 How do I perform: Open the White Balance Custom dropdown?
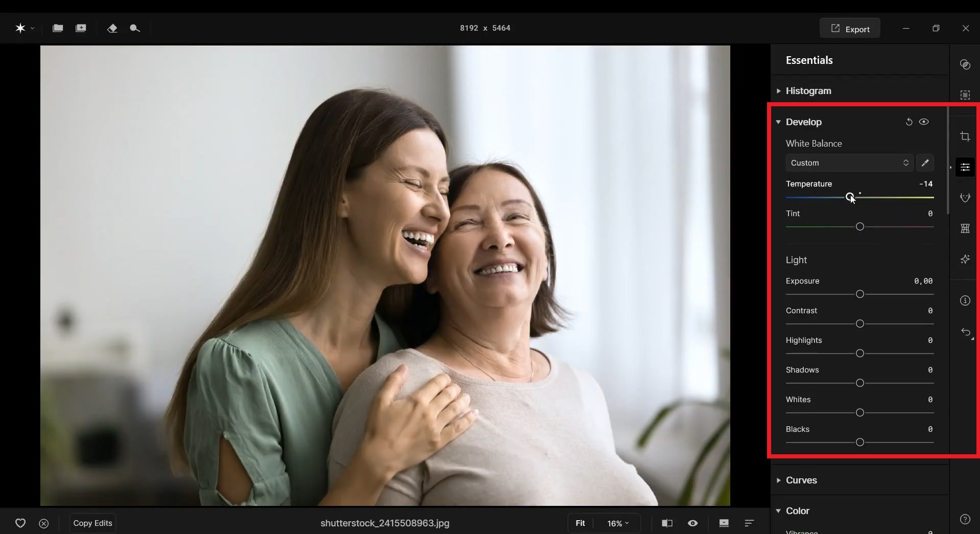[x=849, y=162]
